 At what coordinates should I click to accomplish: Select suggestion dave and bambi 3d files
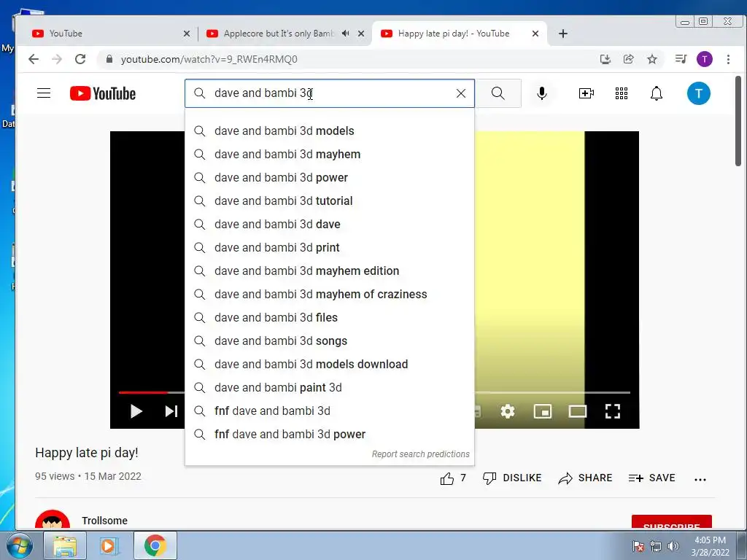tap(330, 318)
